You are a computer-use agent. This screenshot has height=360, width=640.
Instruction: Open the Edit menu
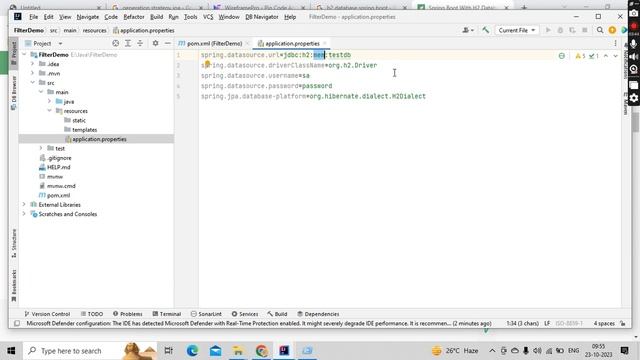click(x=49, y=17)
